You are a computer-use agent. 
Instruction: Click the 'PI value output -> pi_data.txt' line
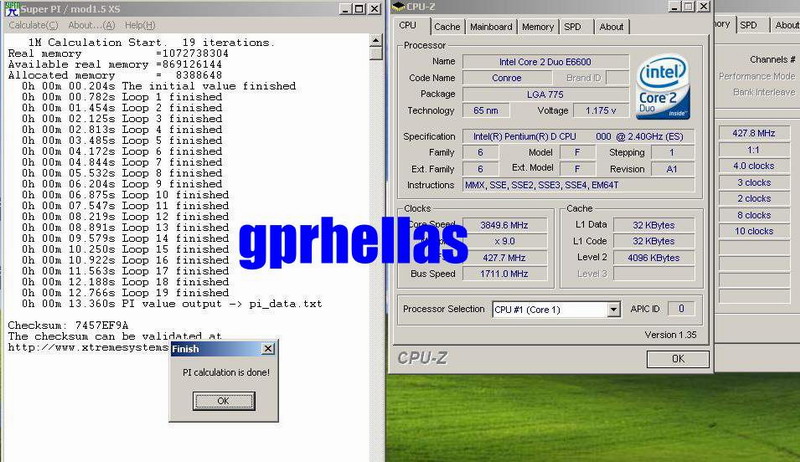(x=172, y=304)
